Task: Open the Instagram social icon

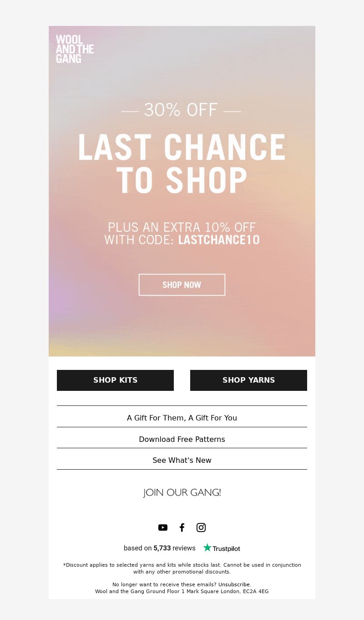Action: (201, 528)
